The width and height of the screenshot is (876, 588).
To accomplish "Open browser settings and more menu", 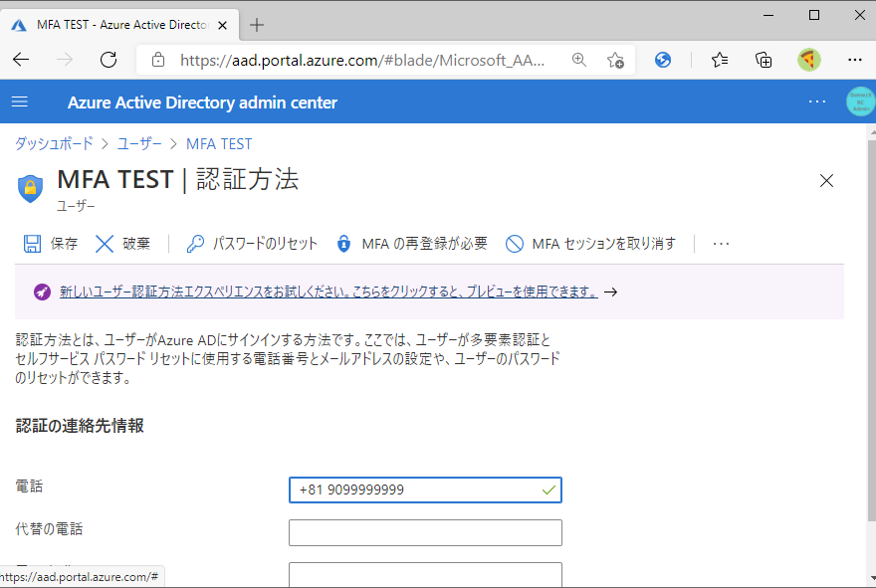I will click(855, 60).
